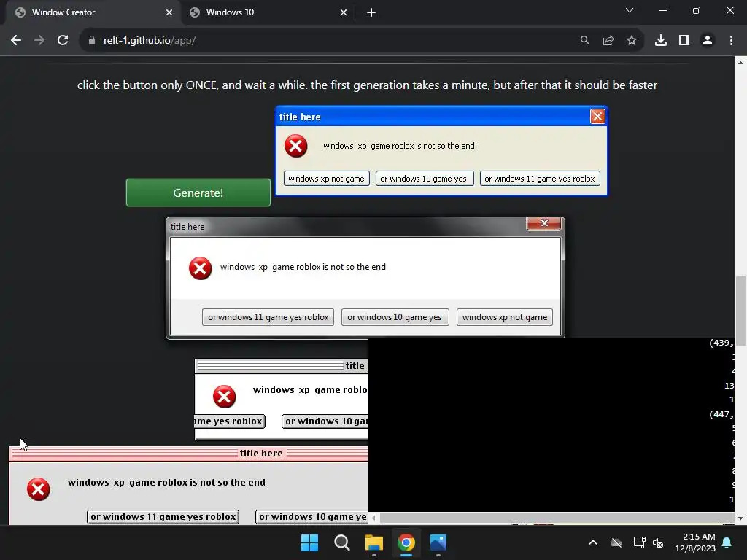Click 'or windows 10 ga' button in gray Mac-style dialog
This screenshot has height=560, width=747.
point(325,421)
